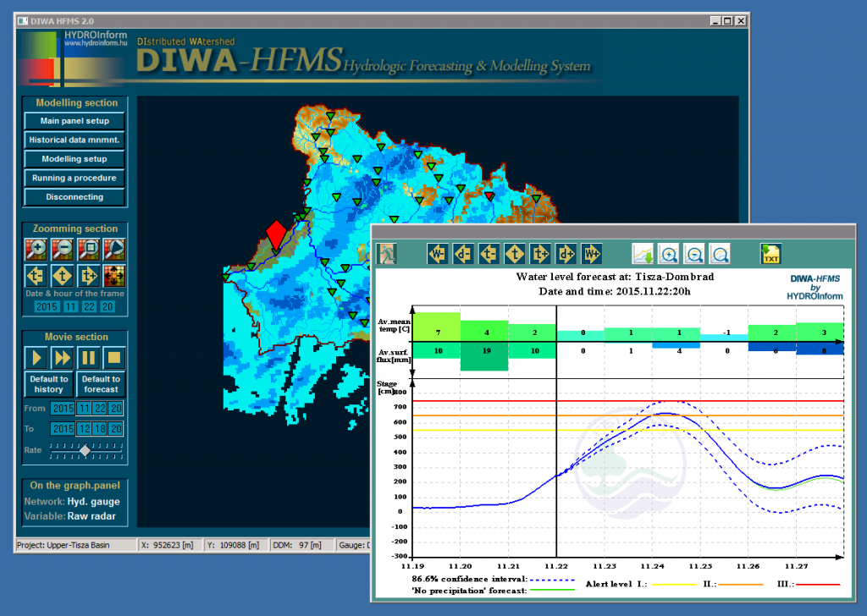Jump back one week with W- icon

pyautogui.click(x=438, y=254)
